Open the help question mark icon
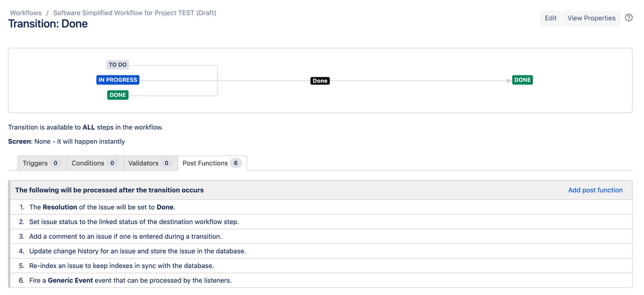This screenshot has width=644, height=295. coord(629,17)
